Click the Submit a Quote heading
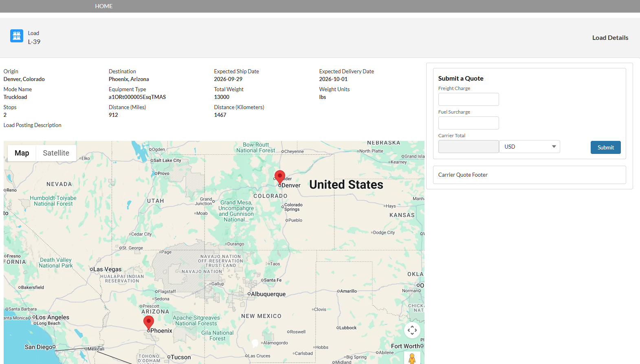This screenshot has height=364, width=640. coord(461,78)
